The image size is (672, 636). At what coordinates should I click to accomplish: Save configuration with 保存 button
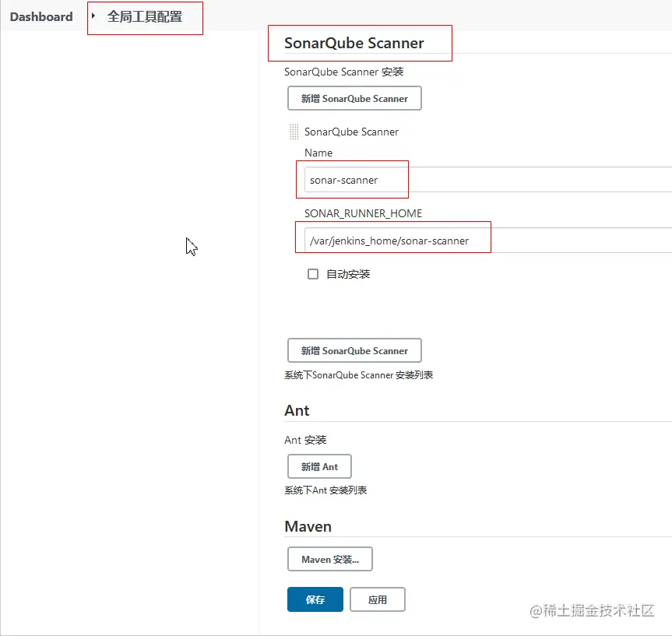(x=315, y=599)
